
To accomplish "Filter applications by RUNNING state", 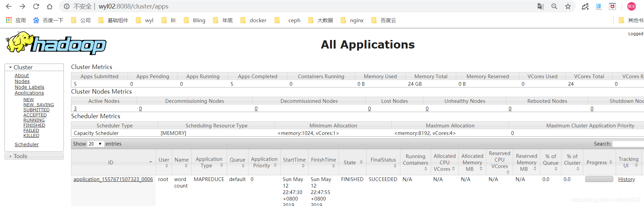I will pos(34,120).
